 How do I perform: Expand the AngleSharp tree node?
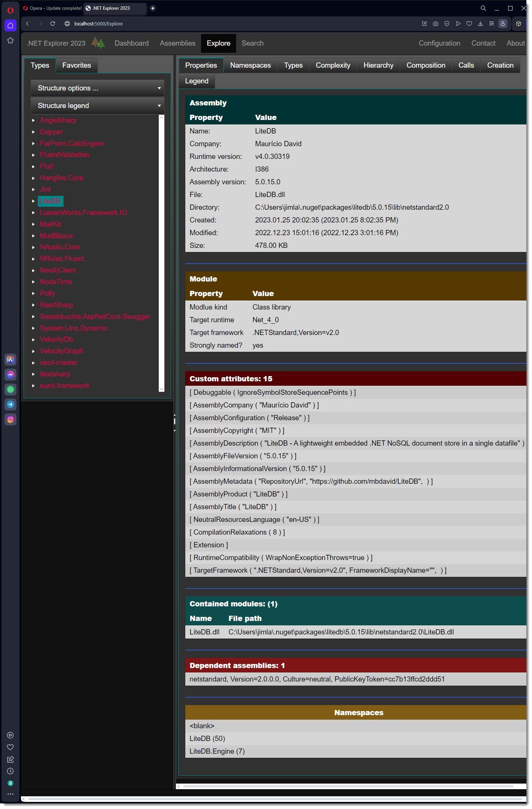[x=33, y=120]
